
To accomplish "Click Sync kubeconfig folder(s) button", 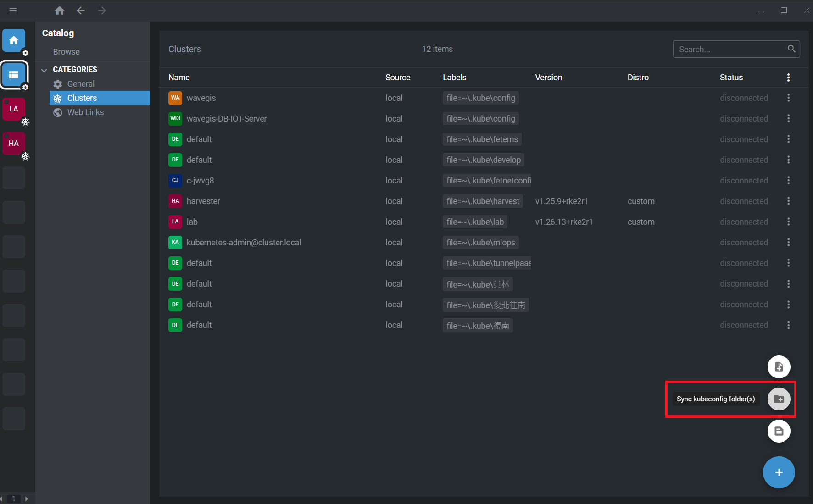I will click(779, 399).
